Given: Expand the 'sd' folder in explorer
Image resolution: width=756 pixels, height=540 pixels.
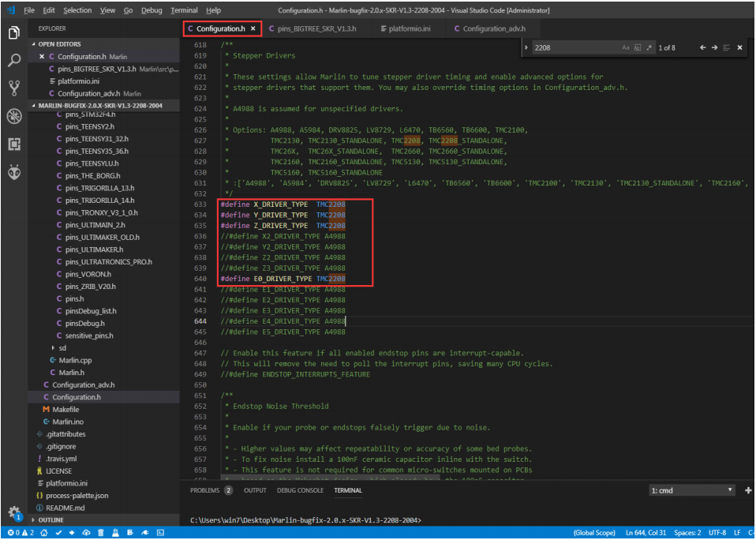Looking at the screenshot, I should (62, 347).
